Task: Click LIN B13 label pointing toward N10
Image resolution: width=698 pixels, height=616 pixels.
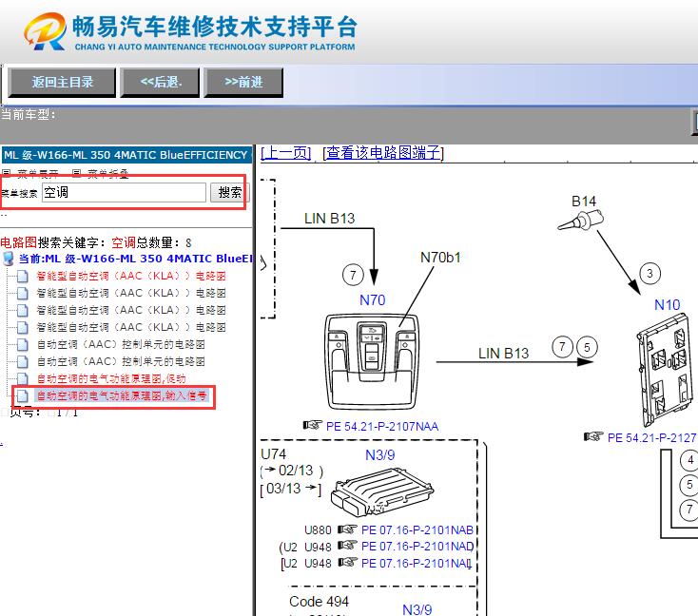Action: tap(503, 354)
